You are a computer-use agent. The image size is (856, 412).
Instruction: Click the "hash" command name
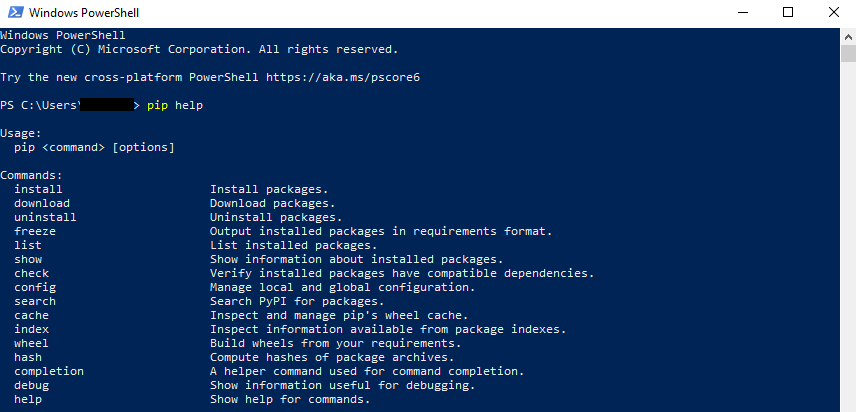tap(28, 357)
